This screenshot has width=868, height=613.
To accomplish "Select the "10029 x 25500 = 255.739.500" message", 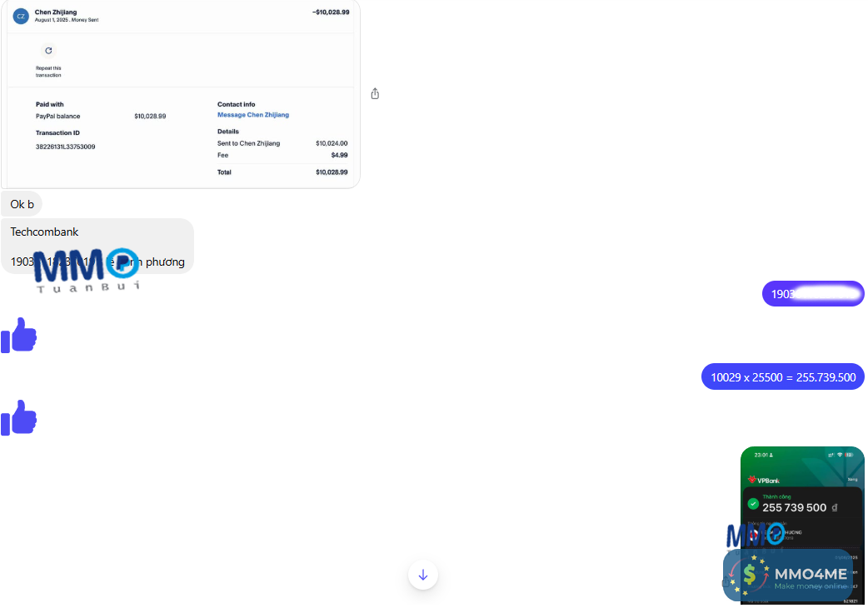I will coord(783,376).
